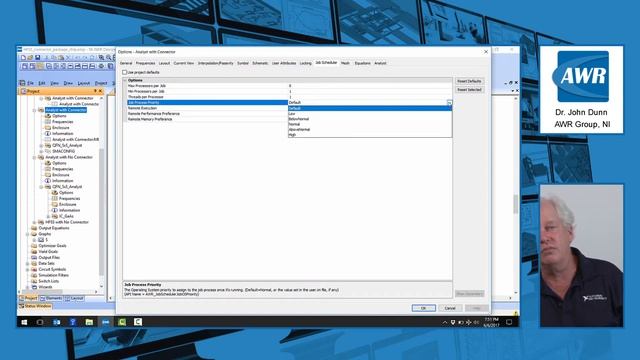Expand the HFSS with No Connector node
The image size is (640, 360).
[35, 222]
